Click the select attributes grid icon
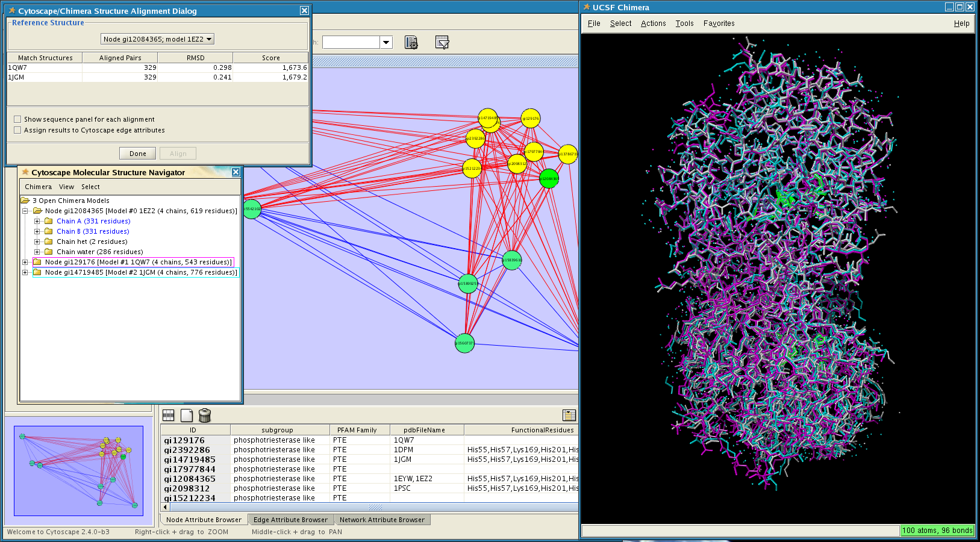 click(x=169, y=416)
